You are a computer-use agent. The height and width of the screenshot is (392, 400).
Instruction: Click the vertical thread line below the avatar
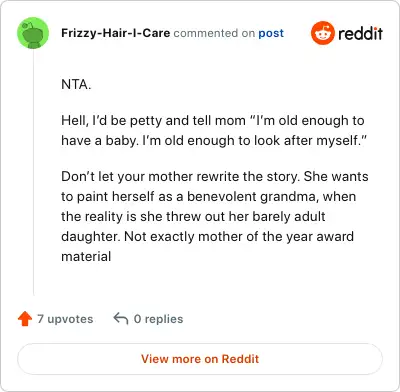click(34, 172)
